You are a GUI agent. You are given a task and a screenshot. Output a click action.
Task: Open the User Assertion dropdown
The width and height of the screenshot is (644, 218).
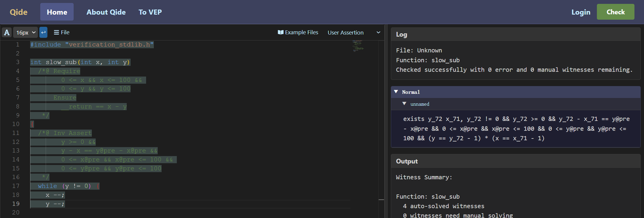(x=354, y=32)
